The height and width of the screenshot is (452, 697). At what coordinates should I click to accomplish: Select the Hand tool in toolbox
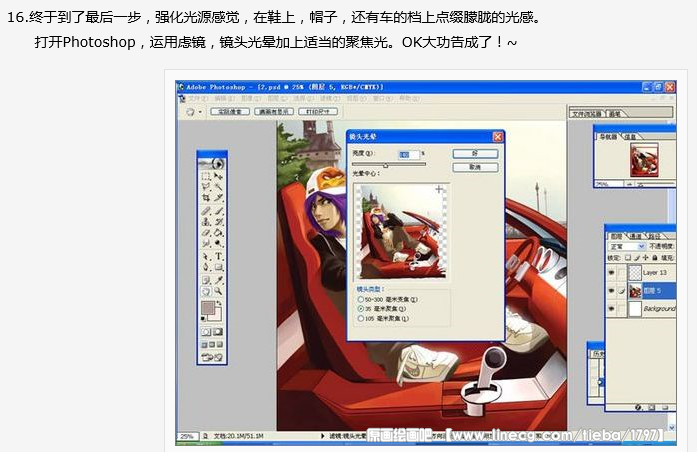click(x=206, y=291)
